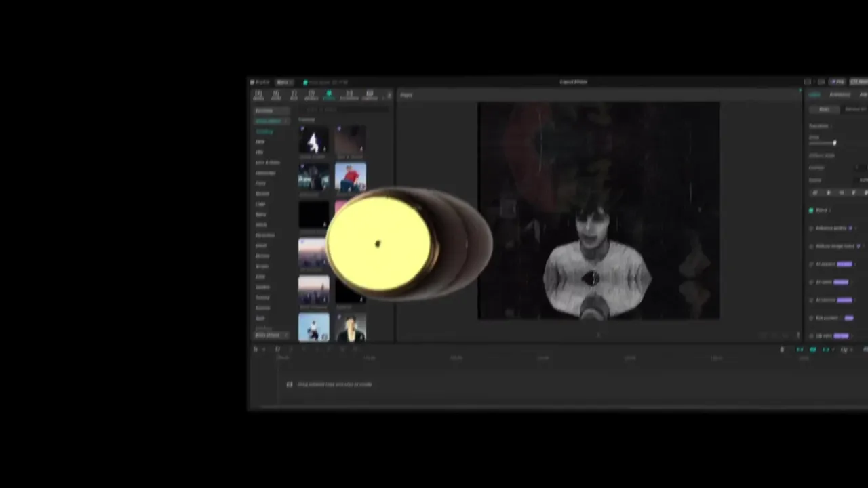868x488 pixels.
Task: Enable the AI expand checkbox
Action: pos(812,264)
